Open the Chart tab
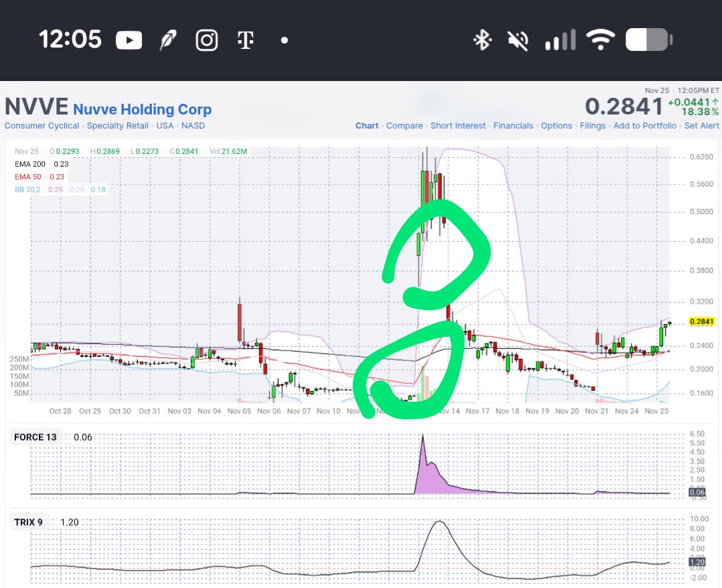 (x=366, y=126)
